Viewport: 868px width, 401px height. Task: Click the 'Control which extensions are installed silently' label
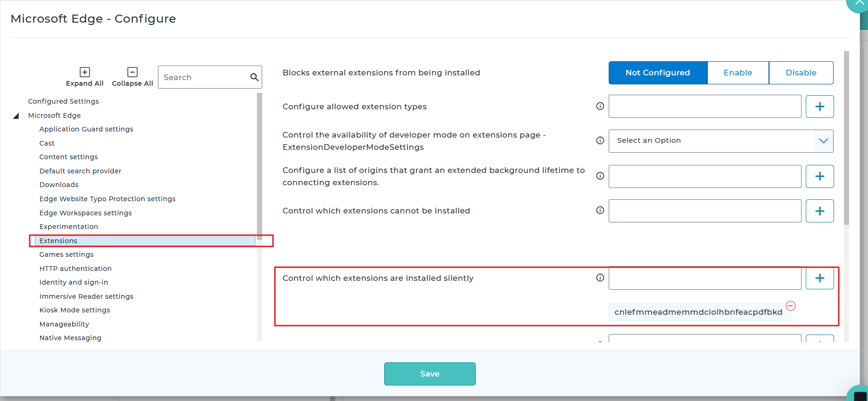click(x=378, y=278)
